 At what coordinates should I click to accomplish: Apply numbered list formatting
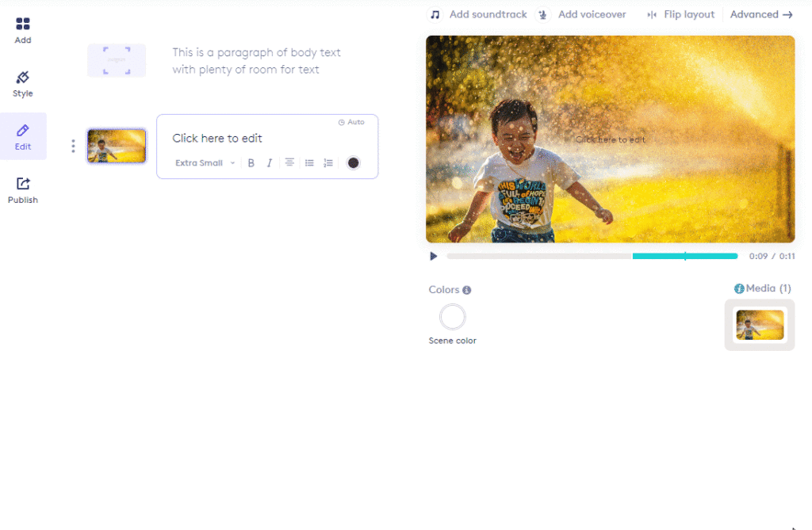328,163
